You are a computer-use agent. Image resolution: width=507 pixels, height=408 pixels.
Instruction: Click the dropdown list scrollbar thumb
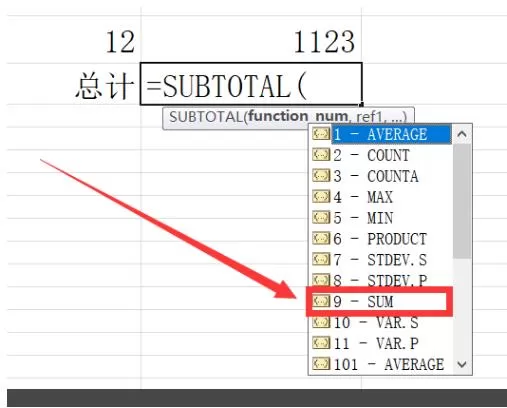[x=462, y=201]
